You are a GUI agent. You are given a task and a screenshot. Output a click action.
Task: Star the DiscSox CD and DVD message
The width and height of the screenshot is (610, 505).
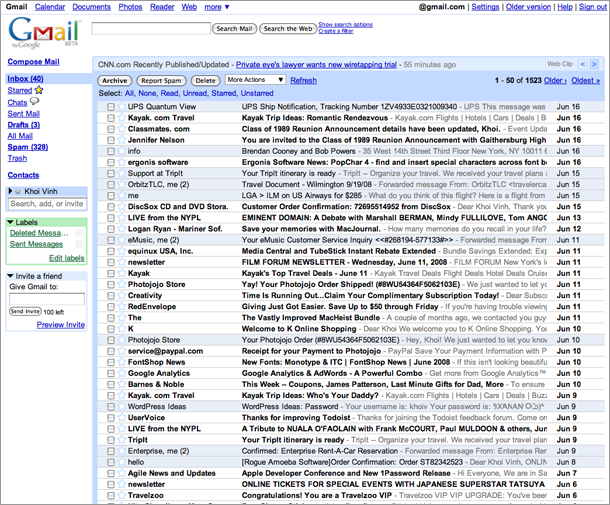(122, 206)
